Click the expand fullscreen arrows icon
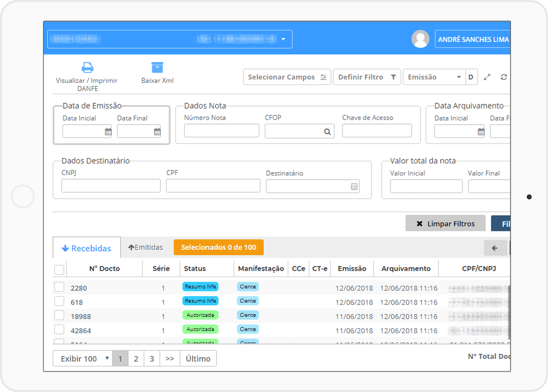The height and width of the screenshot is (392, 548). click(487, 77)
